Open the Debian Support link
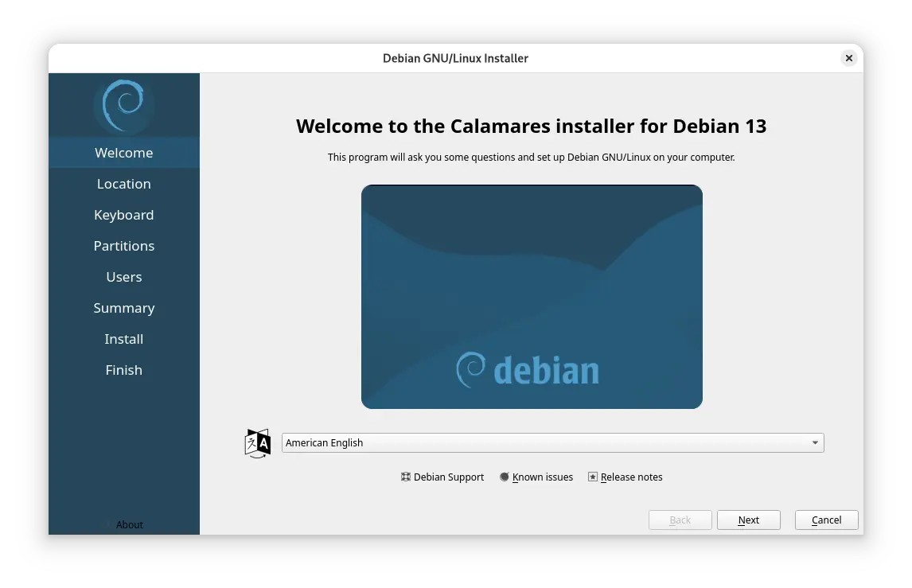 coord(442,477)
